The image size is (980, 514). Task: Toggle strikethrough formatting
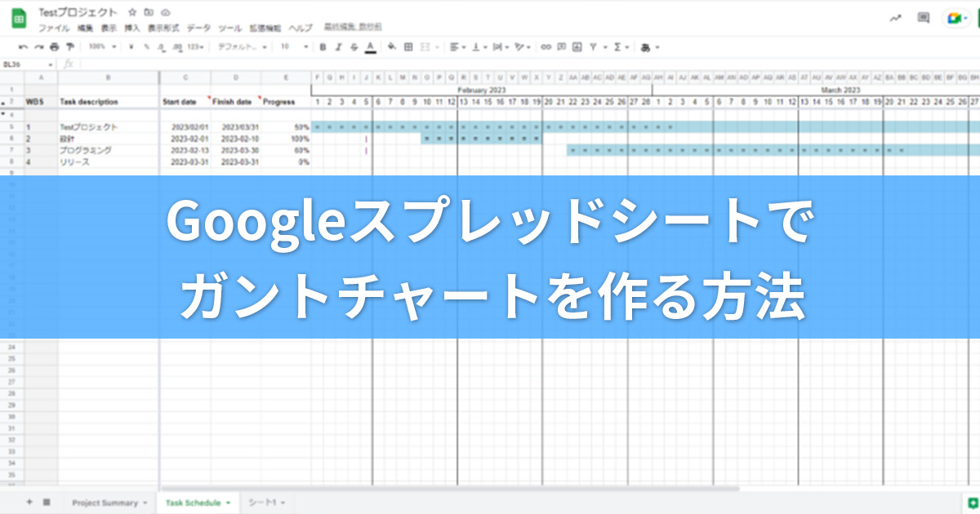[x=354, y=47]
